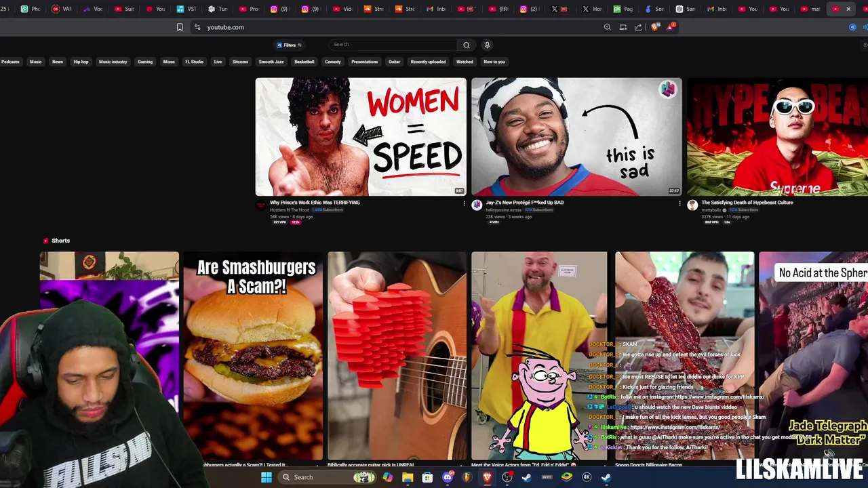Screen dimensions: 868x488
Task: Open 4K Video Downloader from the taskbar
Action: point(587,477)
